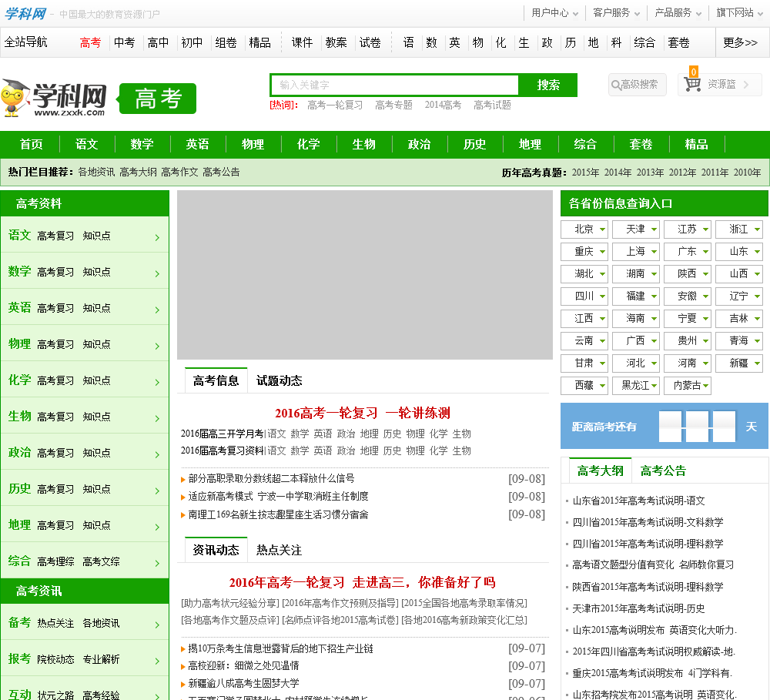Select 化学 in green navigation bar

pyautogui.click(x=309, y=145)
